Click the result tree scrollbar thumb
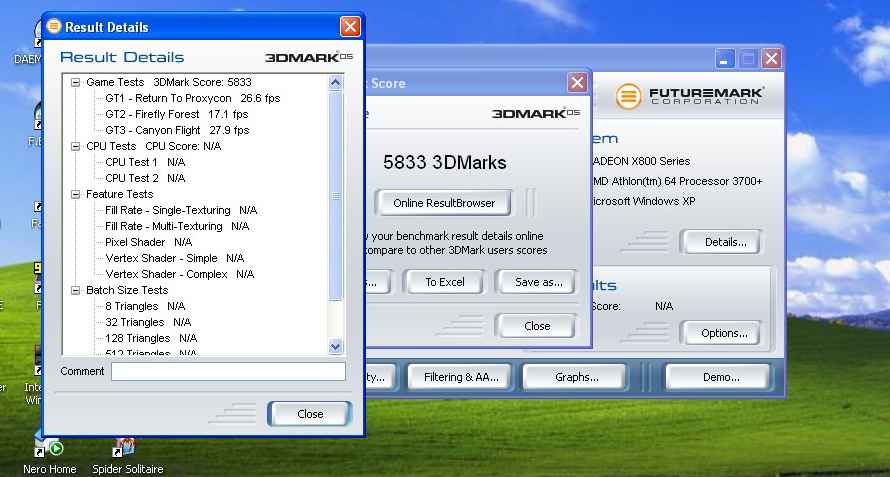Viewport: 890px width, 477px height. click(335, 196)
